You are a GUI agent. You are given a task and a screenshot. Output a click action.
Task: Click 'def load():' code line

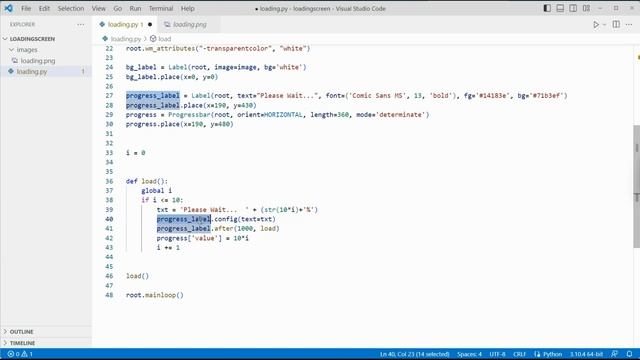[147, 181]
